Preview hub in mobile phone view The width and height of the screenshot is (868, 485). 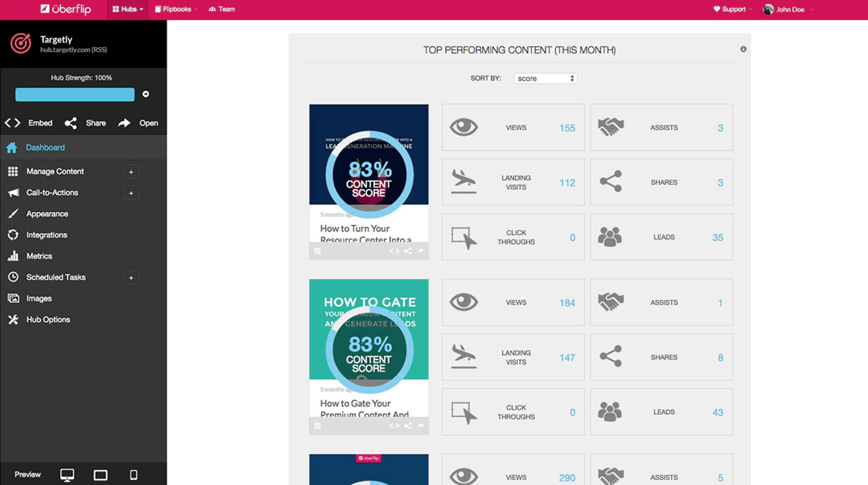click(134, 475)
